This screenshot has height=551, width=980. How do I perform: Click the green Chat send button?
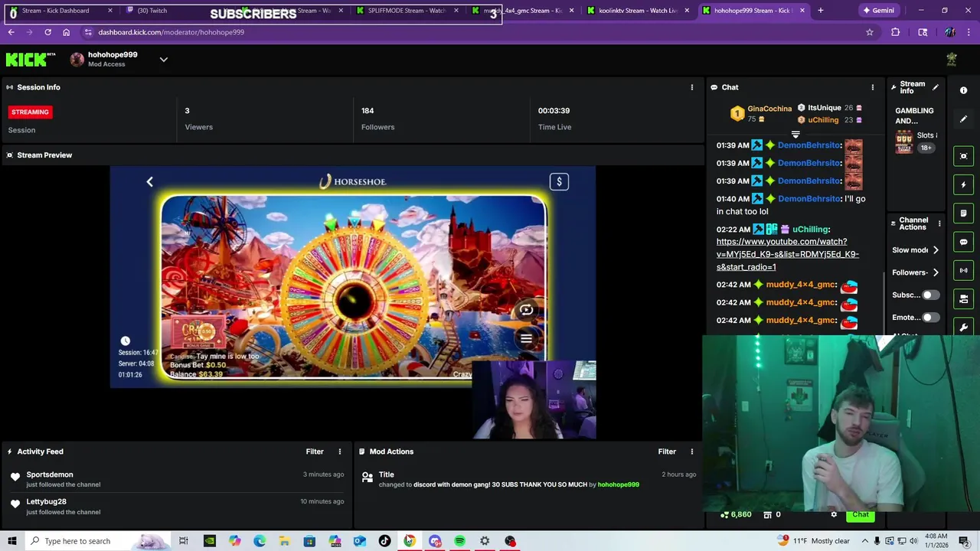(861, 514)
